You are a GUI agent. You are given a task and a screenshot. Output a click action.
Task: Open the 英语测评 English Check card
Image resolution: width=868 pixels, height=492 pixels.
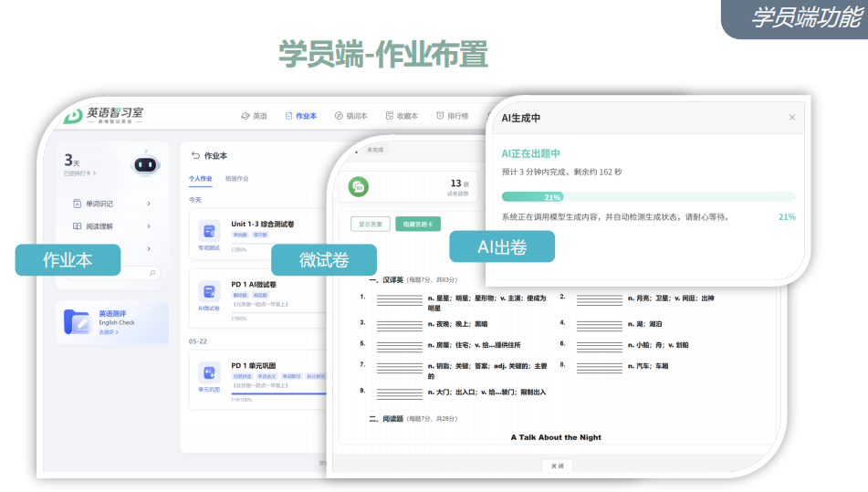pyautogui.click(x=112, y=322)
